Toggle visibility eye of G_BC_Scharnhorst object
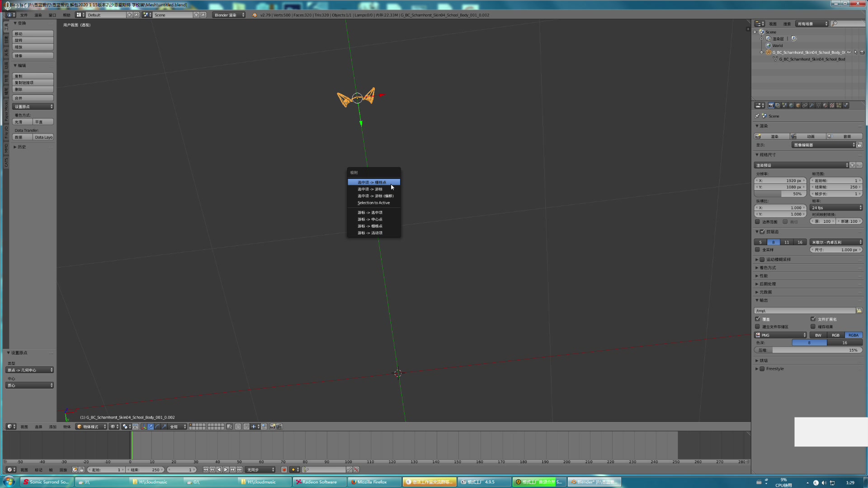Screen dimensions: 868x488 [x=849, y=52]
